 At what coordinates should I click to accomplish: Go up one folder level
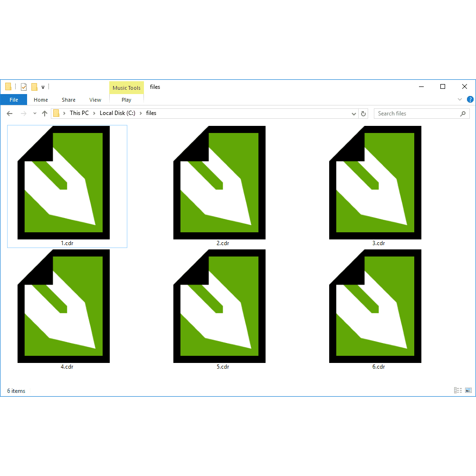click(x=45, y=114)
